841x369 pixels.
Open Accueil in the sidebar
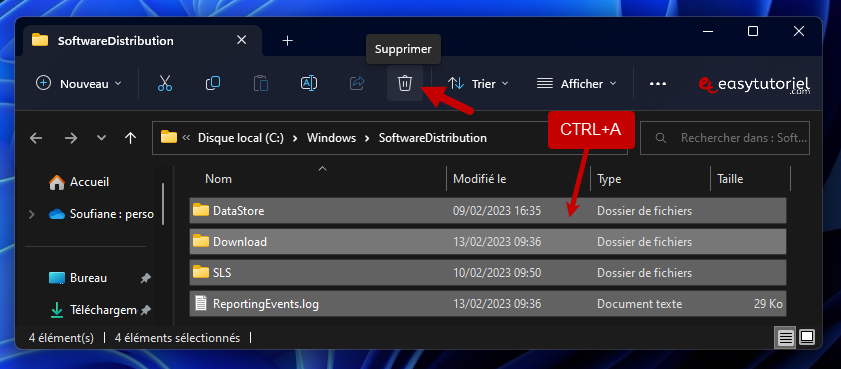tap(79, 182)
